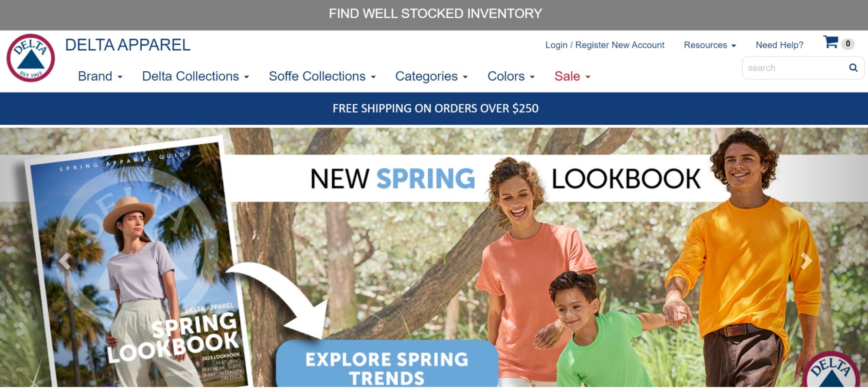868x389 pixels.
Task: Click Explore Spring Trends button
Action: point(387,364)
